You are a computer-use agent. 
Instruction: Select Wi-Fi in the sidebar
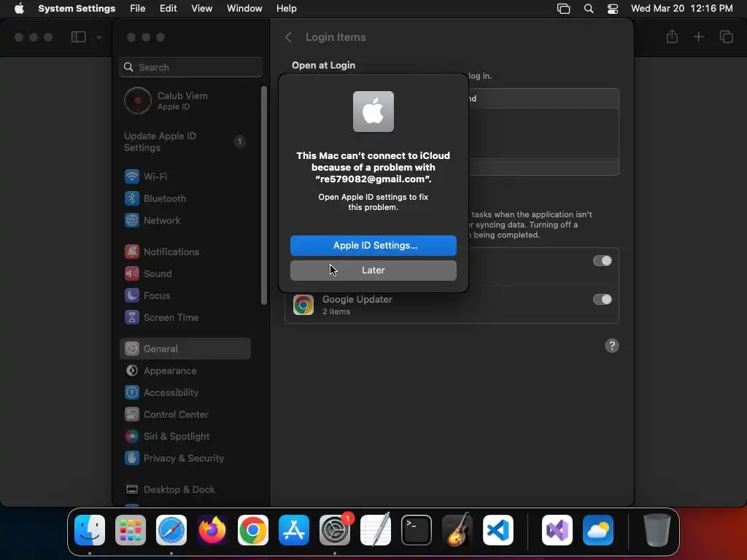click(186, 176)
